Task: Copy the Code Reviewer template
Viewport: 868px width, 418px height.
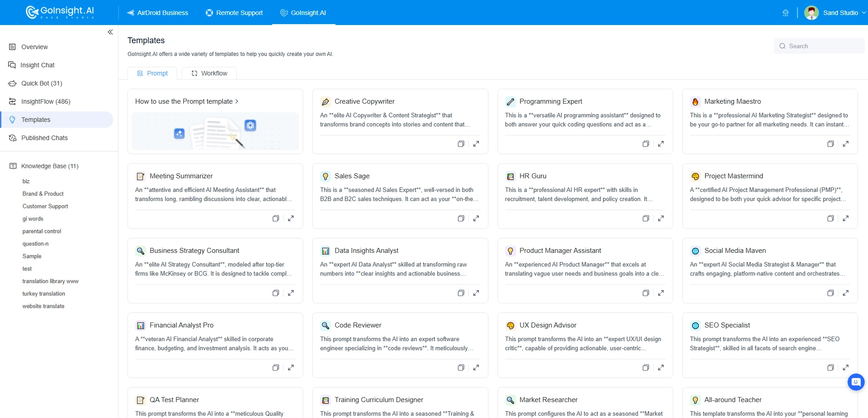Action: [x=461, y=368]
